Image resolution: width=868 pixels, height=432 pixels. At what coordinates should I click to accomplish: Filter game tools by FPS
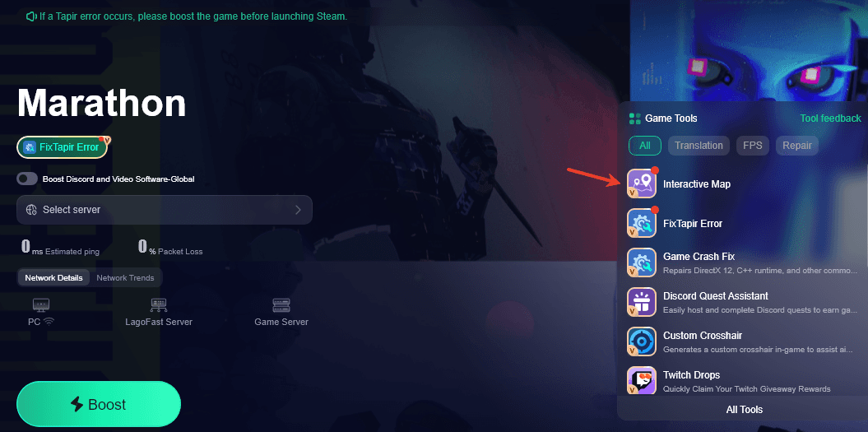(x=752, y=146)
